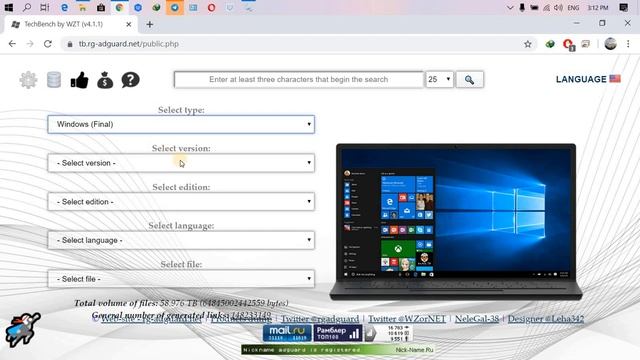Launch Edge from the taskbar

click(x=64, y=7)
